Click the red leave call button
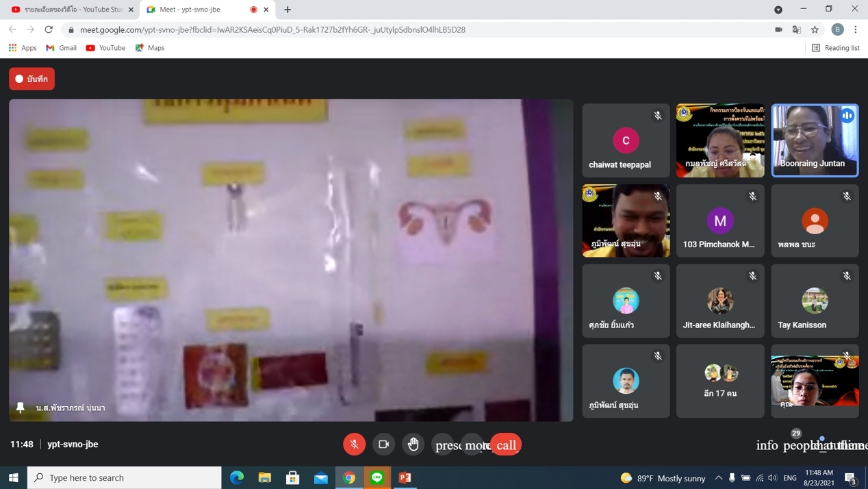 pyautogui.click(x=506, y=445)
